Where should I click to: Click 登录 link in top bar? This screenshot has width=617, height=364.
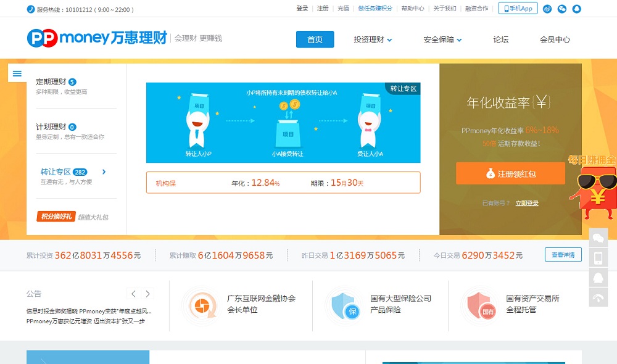pyautogui.click(x=302, y=8)
